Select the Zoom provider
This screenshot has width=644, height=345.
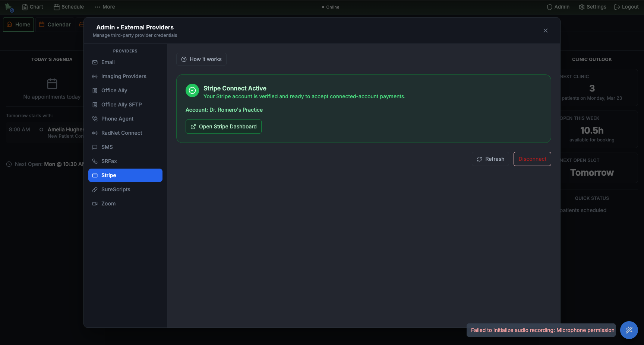pyautogui.click(x=125, y=204)
